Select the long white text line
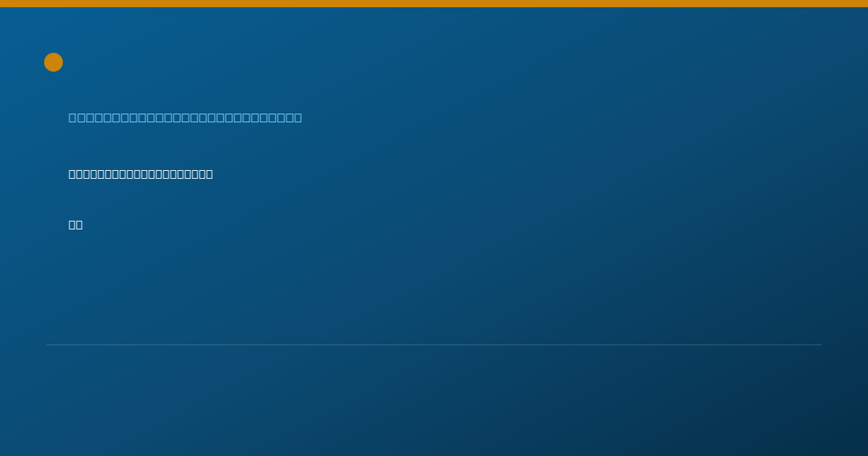The height and width of the screenshot is (456, 868). 141,174
